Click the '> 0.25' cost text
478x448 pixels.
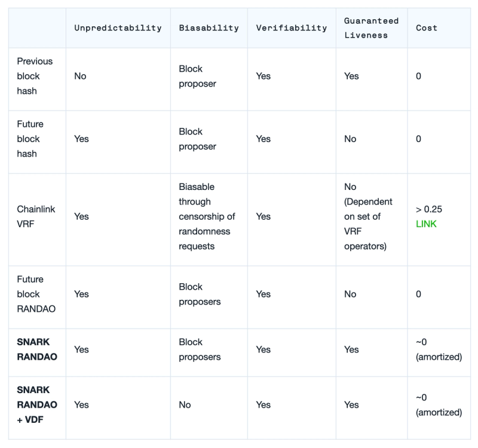(x=428, y=209)
